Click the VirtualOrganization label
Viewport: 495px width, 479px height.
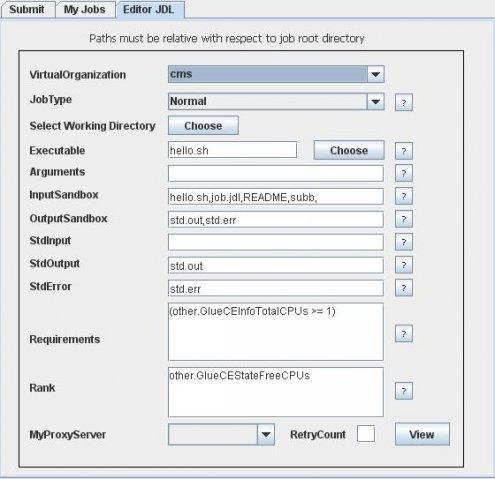[x=78, y=75]
